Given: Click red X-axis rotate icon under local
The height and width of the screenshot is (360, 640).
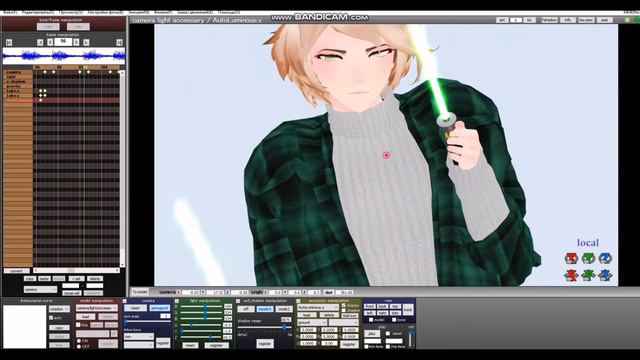Looking at the screenshot, I should pos(571,258).
